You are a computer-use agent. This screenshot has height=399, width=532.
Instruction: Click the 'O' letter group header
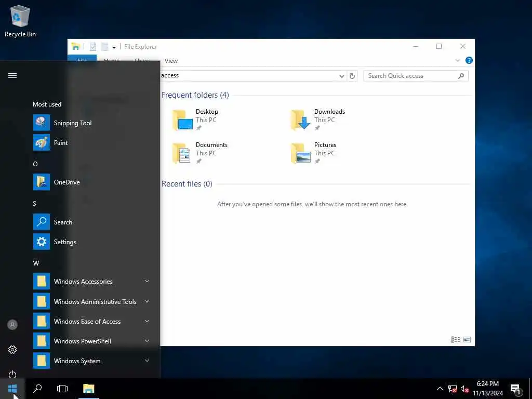(35, 164)
